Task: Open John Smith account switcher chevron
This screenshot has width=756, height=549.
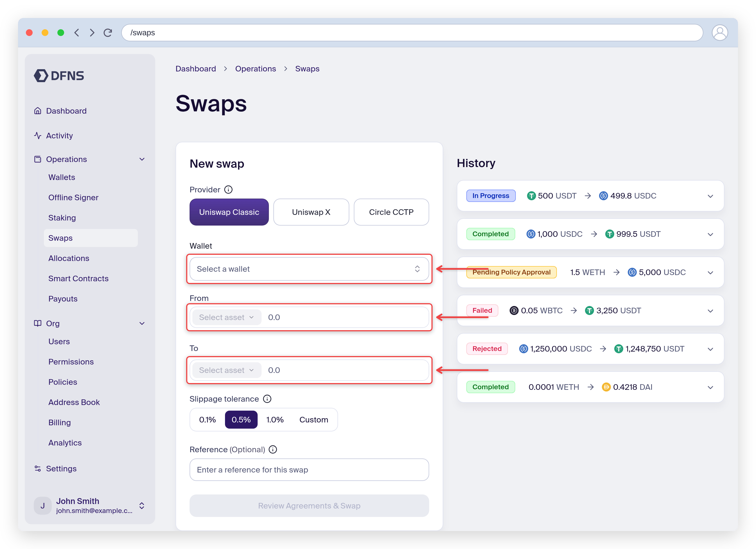Action: point(142,506)
